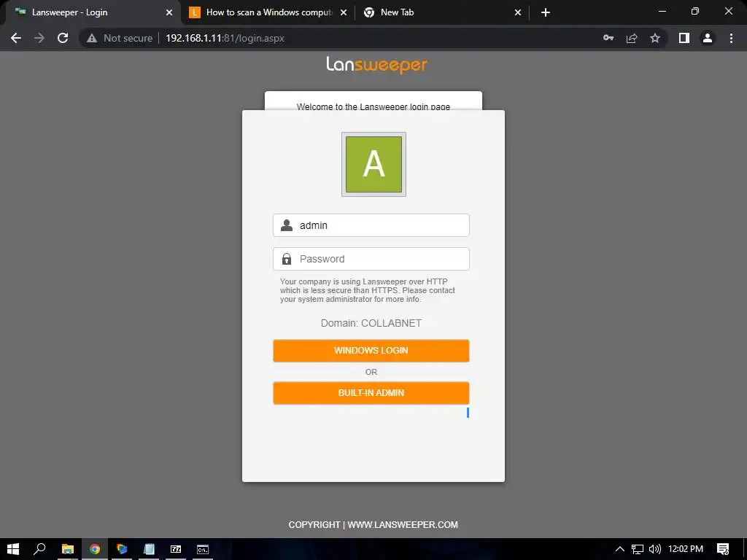
Task: Open the Chrome profile icon
Action: click(x=708, y=38)
